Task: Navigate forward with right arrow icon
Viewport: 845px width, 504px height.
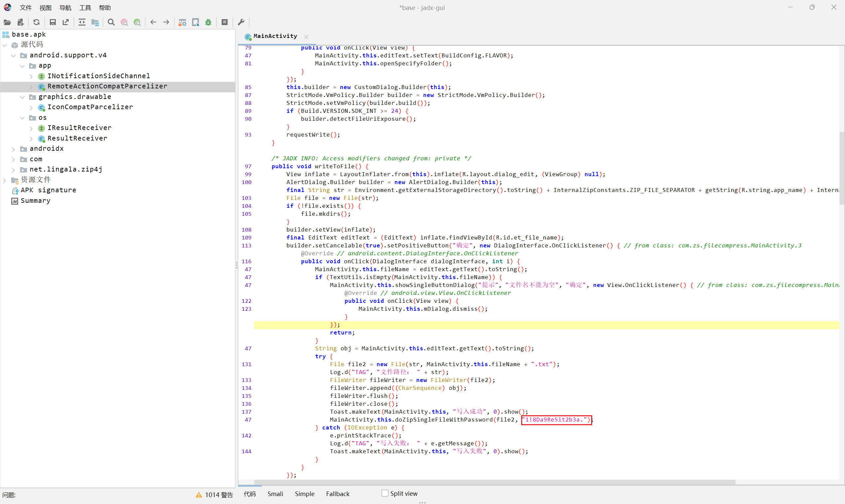Action: 166,22
